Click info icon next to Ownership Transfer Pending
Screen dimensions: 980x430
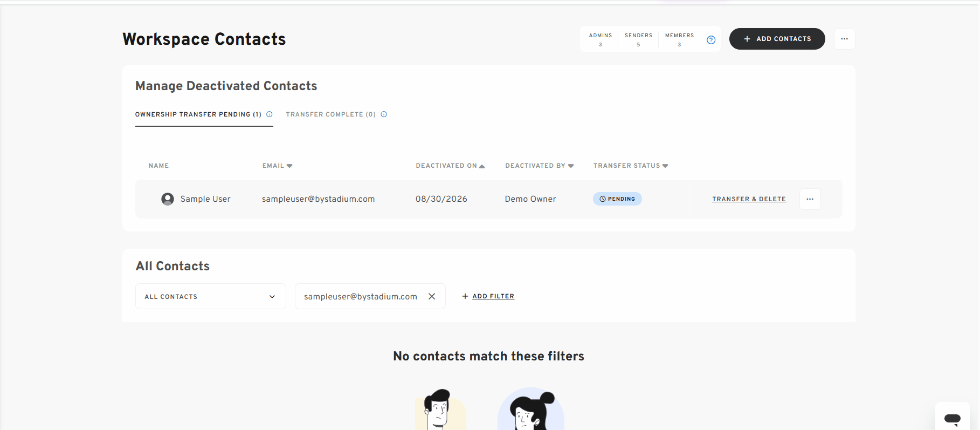pos(270,114)
